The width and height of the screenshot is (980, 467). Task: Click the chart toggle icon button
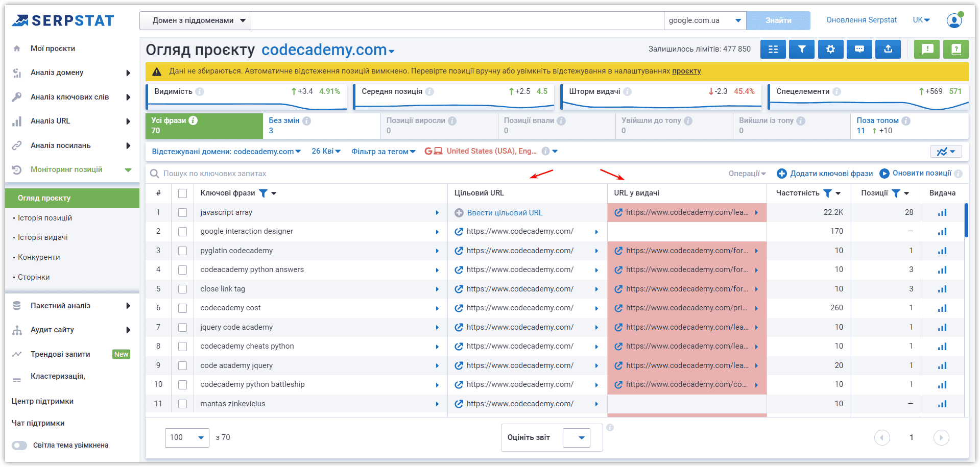(946, 152)
